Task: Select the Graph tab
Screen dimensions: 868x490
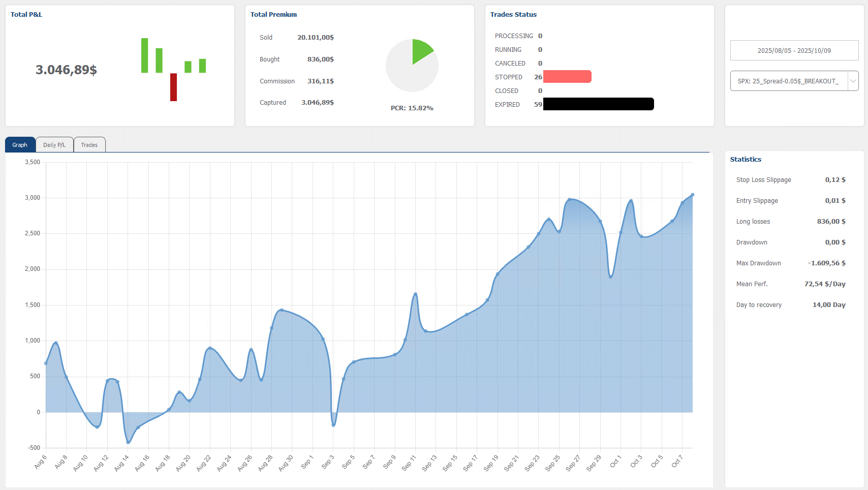Action: [x=20, y=145]
